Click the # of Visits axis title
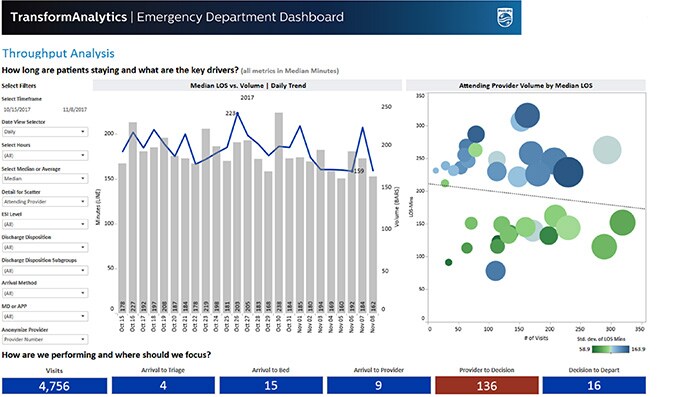The width and height of the screenshot is (700, 397). 536,338
